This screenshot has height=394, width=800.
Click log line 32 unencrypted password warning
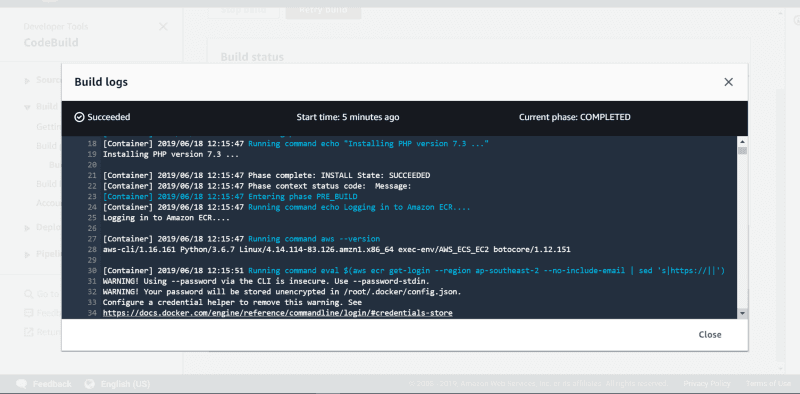[x=282, y=292]
